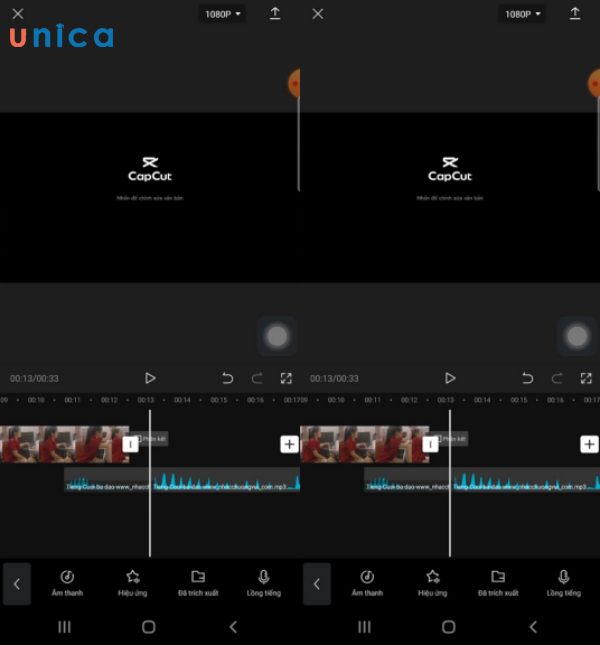Tap the floating gray assistive circle, left screen
The height and width of the screenshot is (645, 600).
(277, 336)
